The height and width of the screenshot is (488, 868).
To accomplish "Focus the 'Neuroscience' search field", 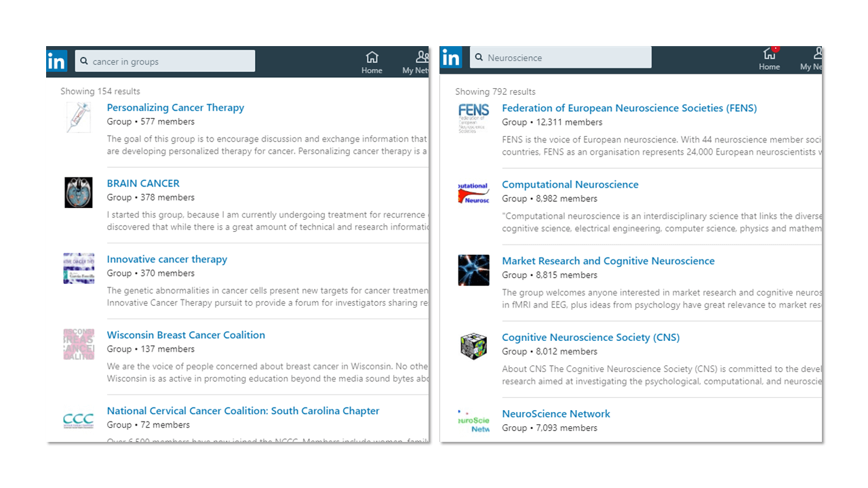I will (x=566, y=58).
